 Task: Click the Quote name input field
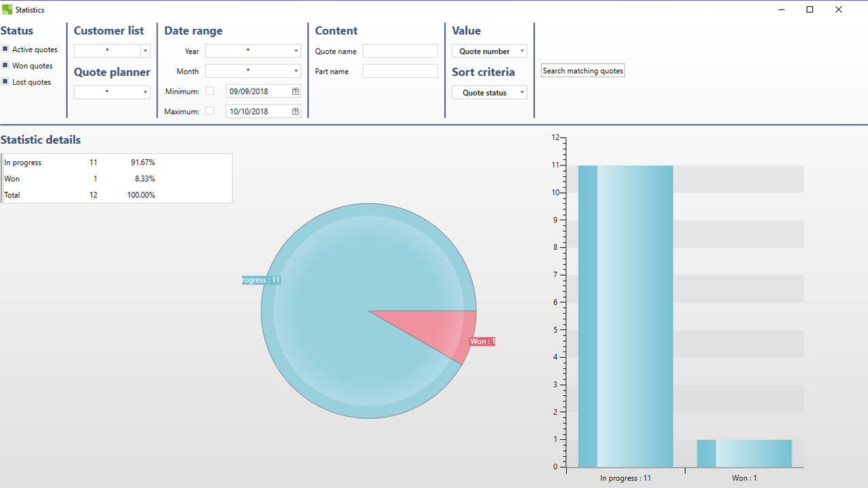coord(400,51)
